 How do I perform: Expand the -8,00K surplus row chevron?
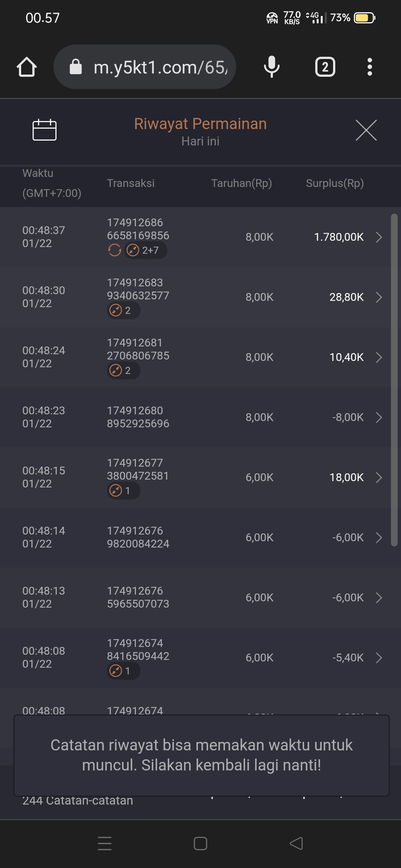click(379, 417)
